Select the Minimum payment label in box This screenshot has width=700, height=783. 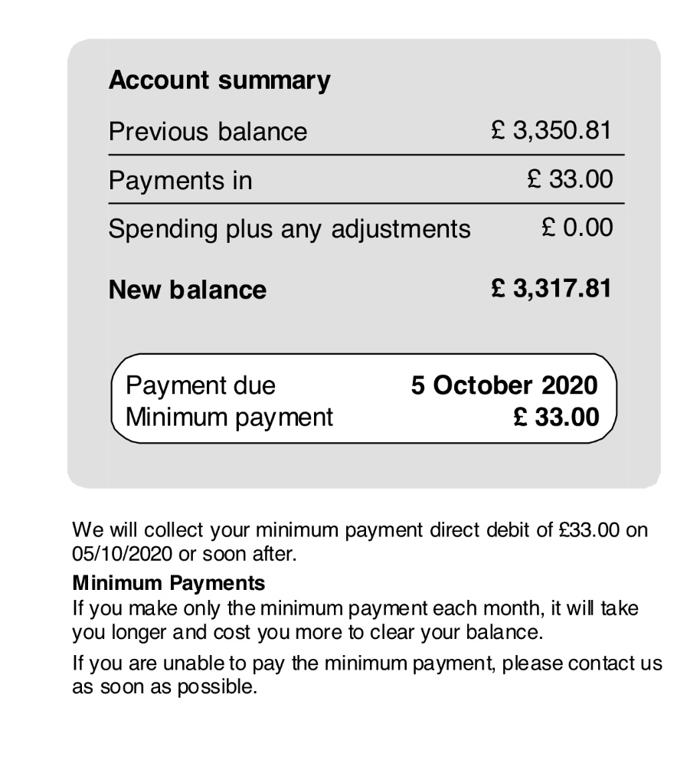tap(229, 418)
